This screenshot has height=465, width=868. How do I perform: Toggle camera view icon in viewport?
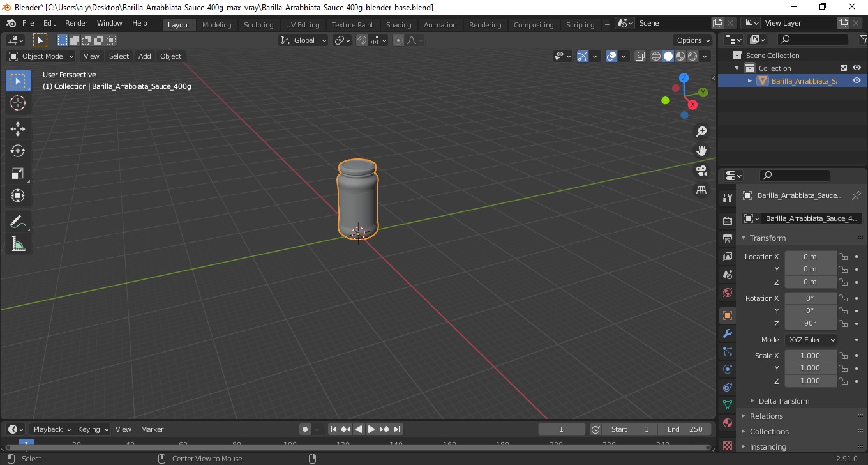[x=701, y=171]
